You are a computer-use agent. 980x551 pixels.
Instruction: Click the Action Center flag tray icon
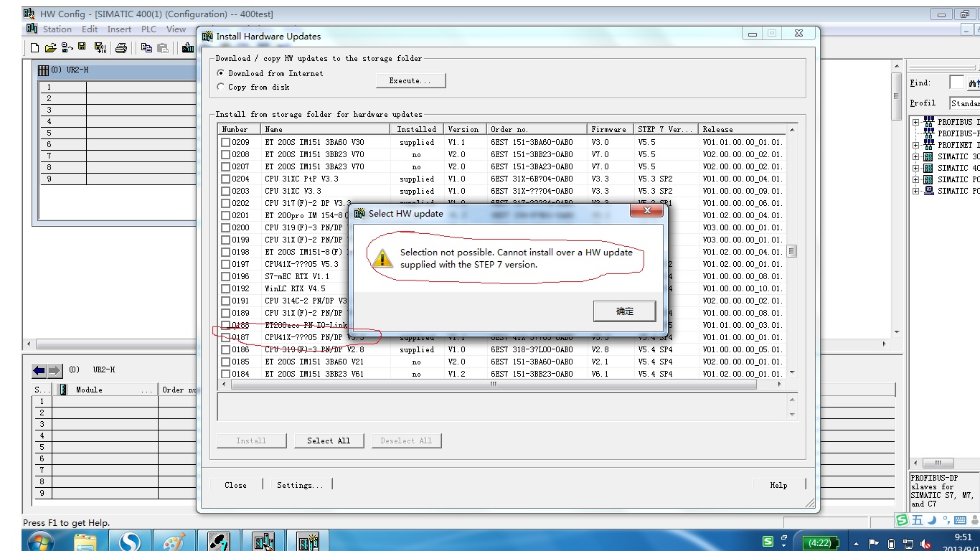(874, 543)
